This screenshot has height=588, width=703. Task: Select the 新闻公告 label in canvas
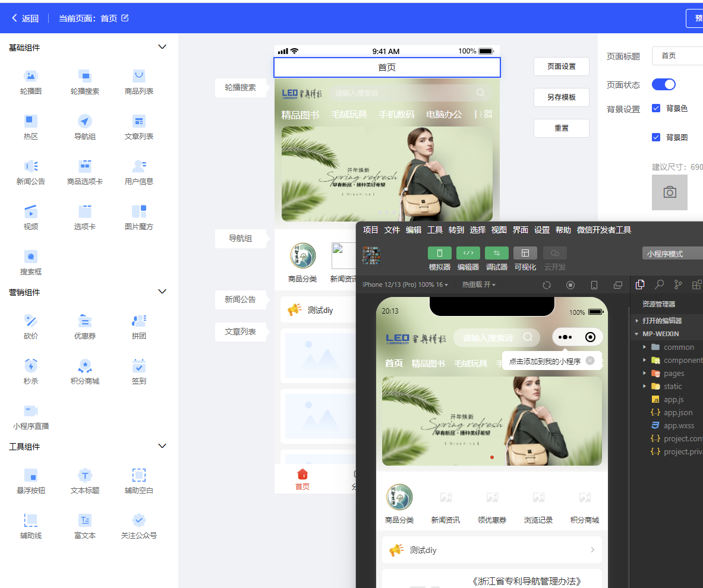240,299
